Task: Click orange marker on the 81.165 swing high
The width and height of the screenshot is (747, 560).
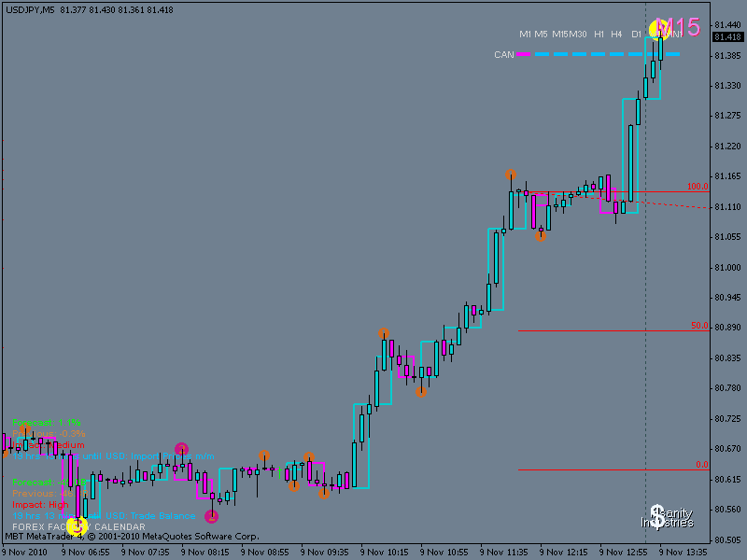Action: coord(511,175)
